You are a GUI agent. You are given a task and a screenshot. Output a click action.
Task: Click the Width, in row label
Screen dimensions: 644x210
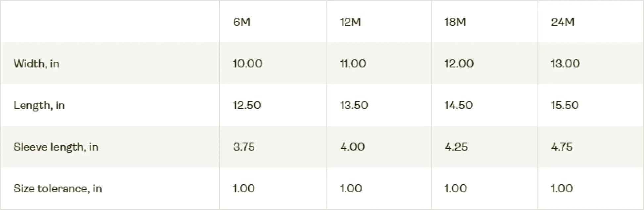coord(36,63)
